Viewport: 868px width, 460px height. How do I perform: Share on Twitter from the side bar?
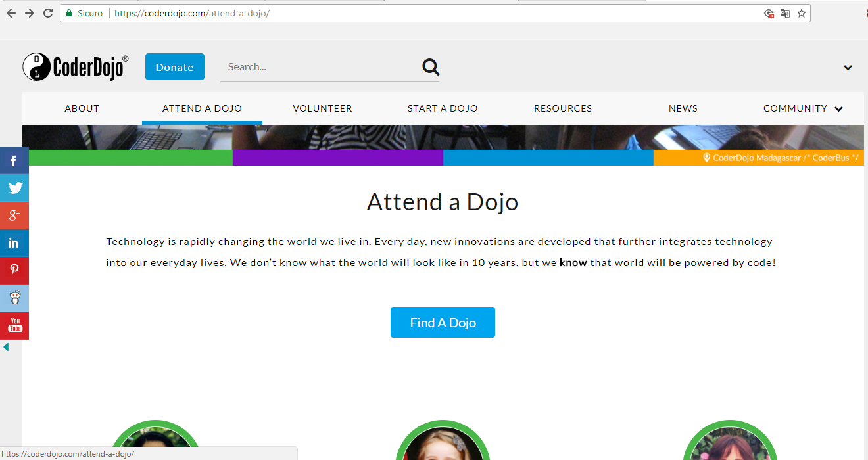[x=14, y=188]
